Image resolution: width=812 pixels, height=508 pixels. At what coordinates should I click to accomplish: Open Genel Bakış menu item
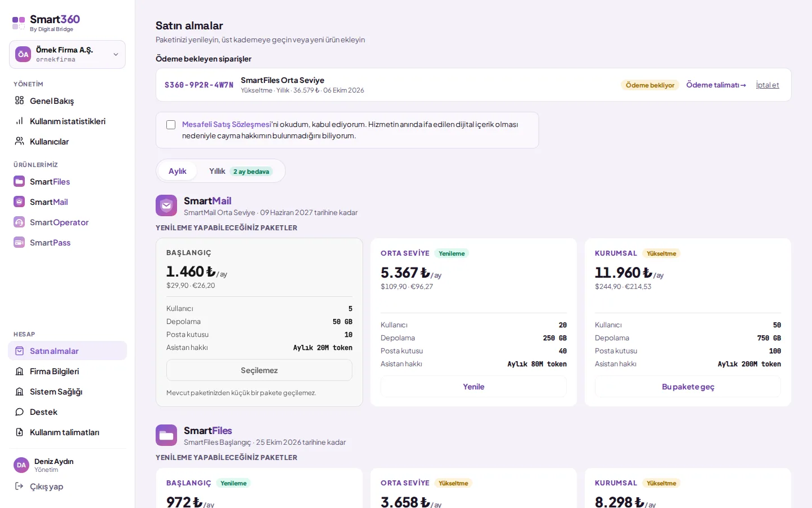click(67, 100)
